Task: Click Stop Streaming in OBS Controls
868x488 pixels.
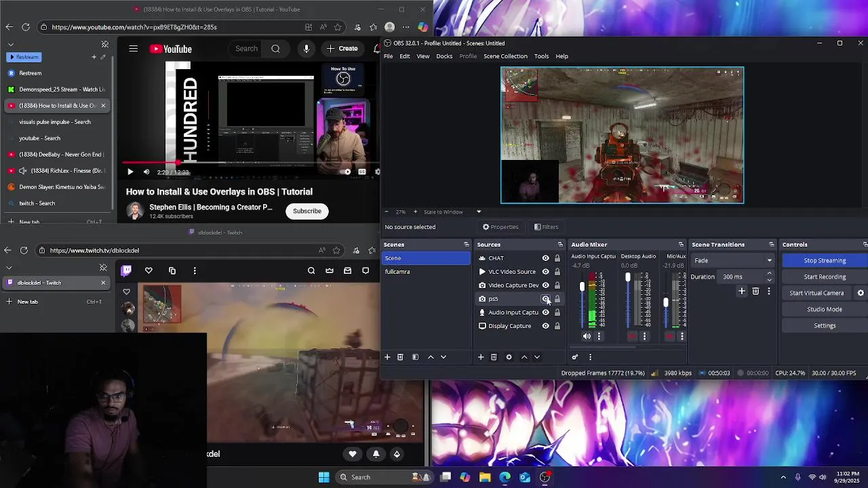Action: click(x=825, y=260)
